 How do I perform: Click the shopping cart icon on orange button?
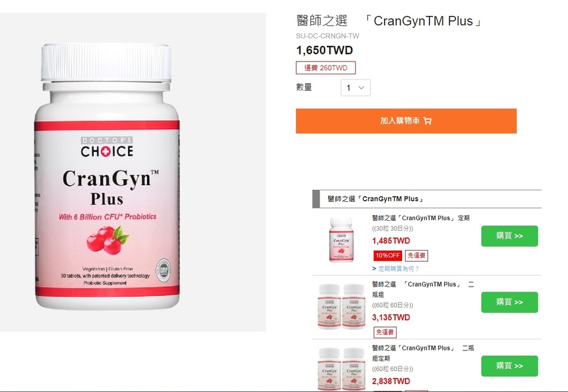pyautogui.click(x=428, y=121)
